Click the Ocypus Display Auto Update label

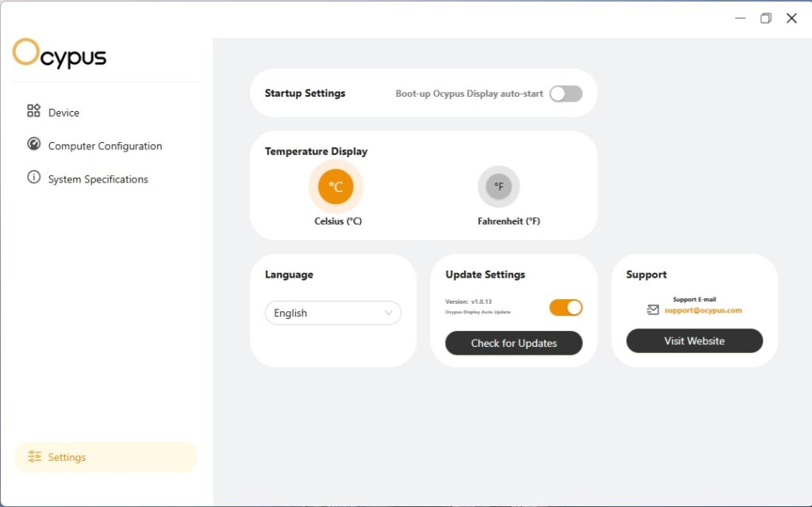pyautogui.click(x=478, y=312)
